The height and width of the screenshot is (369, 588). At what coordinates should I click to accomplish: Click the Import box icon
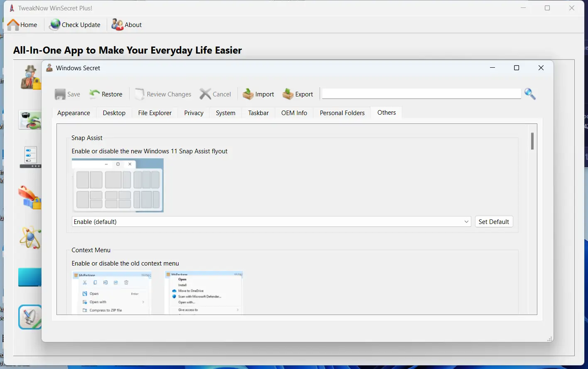pyautogui.click(x=248, y=94)
